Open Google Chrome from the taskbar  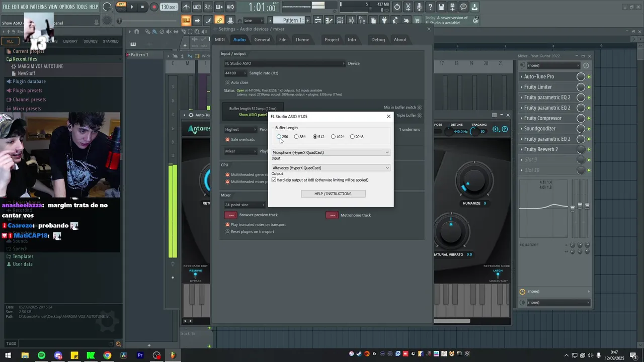[x=107, y=355]
